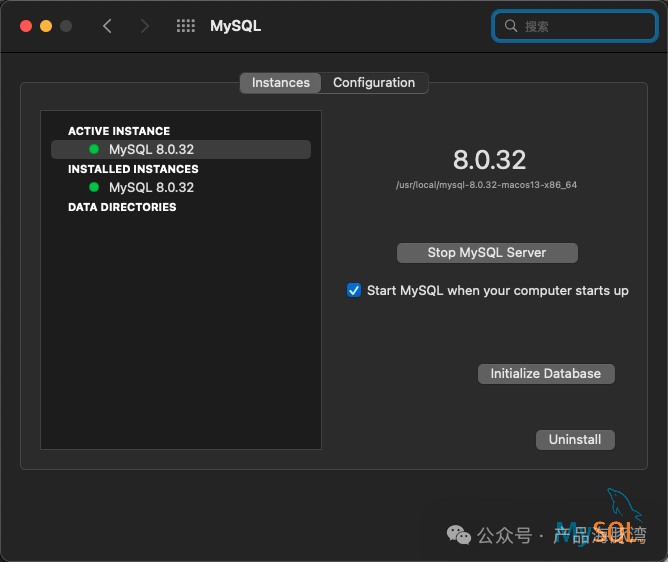Click the magnifier icon in search field
The height and width of the screenshot is (562, 668).
511,26
